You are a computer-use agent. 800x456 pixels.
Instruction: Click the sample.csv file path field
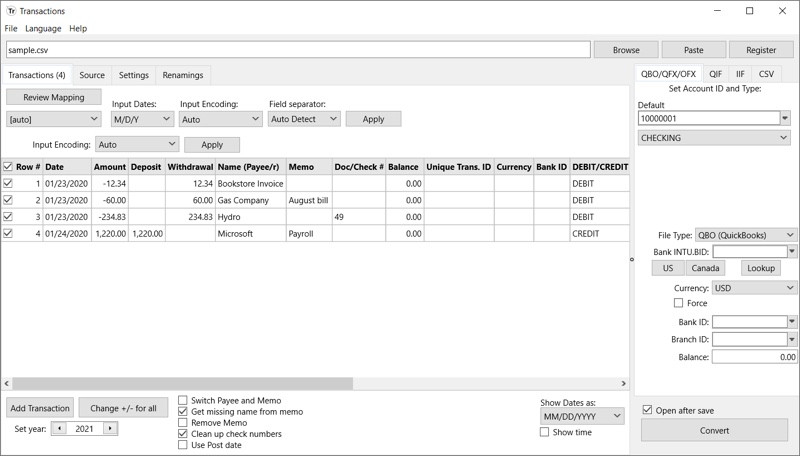298,50
